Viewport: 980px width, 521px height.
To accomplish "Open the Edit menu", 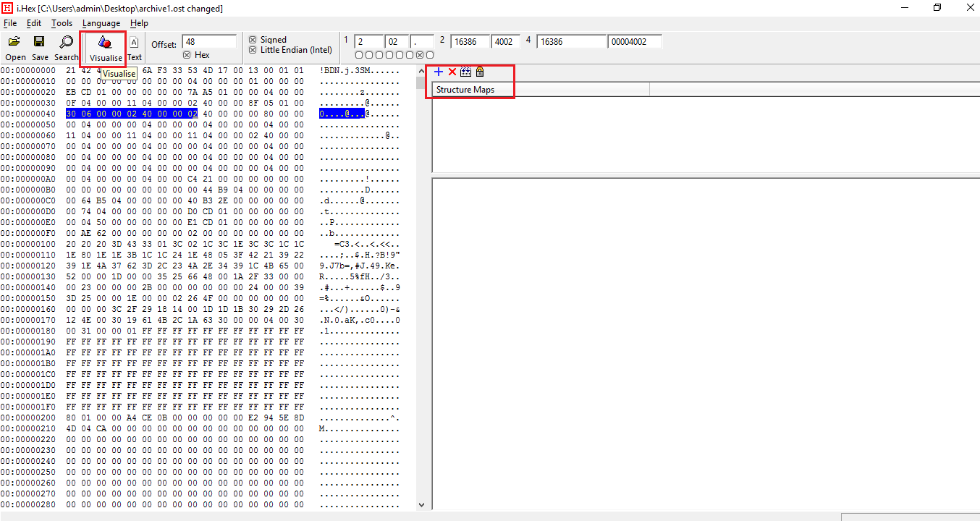I will click(x=34, y=23).
